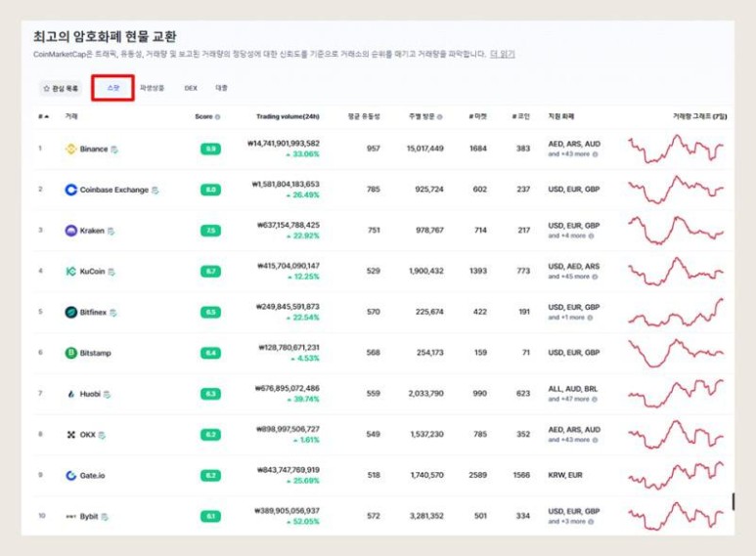This screenshot has width=756, height=556.
Task: Click info icon after Binance '+43 more'
Action: (x=595, y=154)
